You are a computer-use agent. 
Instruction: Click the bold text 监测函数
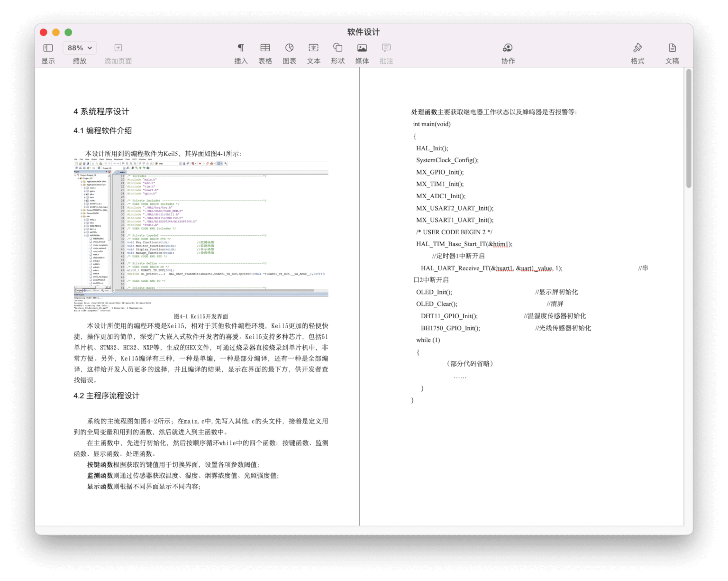(100, 476)
